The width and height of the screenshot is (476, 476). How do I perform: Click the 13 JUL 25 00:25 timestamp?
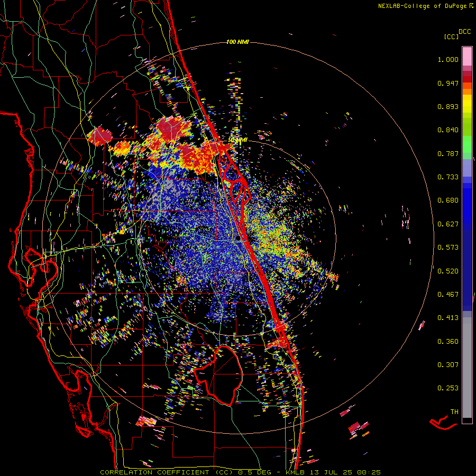point(344,472)
